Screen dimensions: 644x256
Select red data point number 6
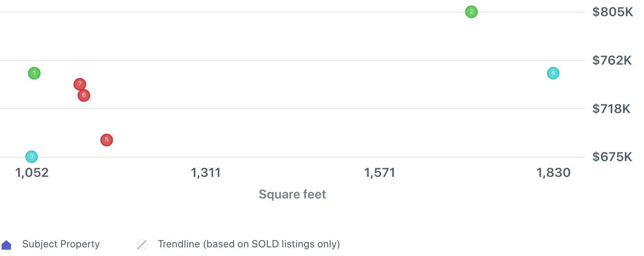pos(84,95)
